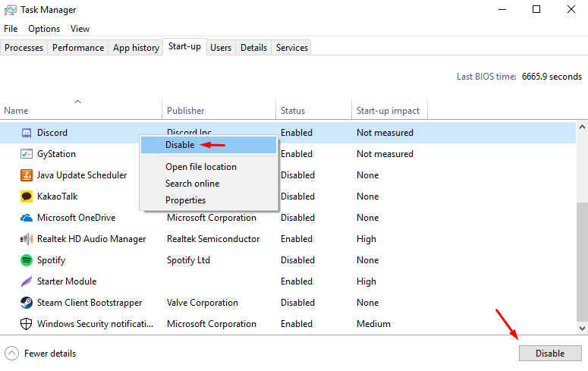Select the Spotify entry
This screenshot has width=588, height=371.
click(x=51, y=260)
